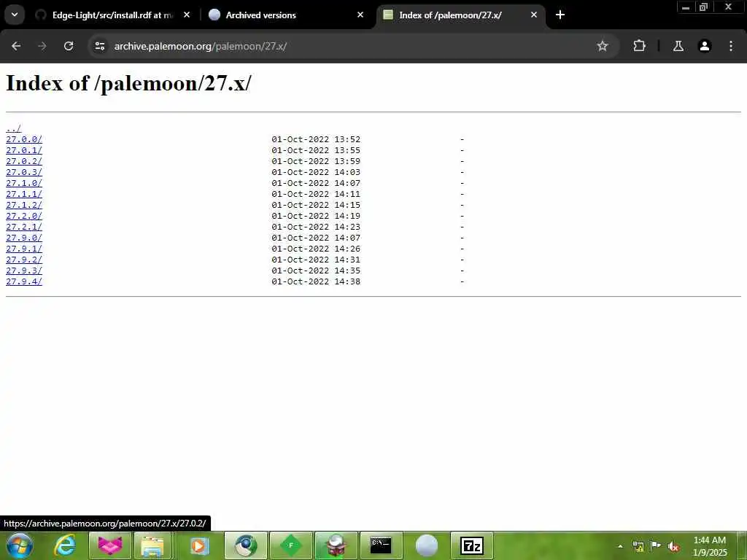Open the 27.0.2/ directory link
Image resolution: width=747 pixels, height=560 pixels.
tap(24, 161)
